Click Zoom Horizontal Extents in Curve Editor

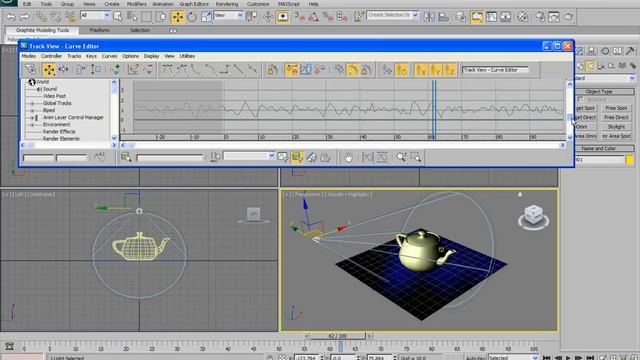[x=367, y=157]
